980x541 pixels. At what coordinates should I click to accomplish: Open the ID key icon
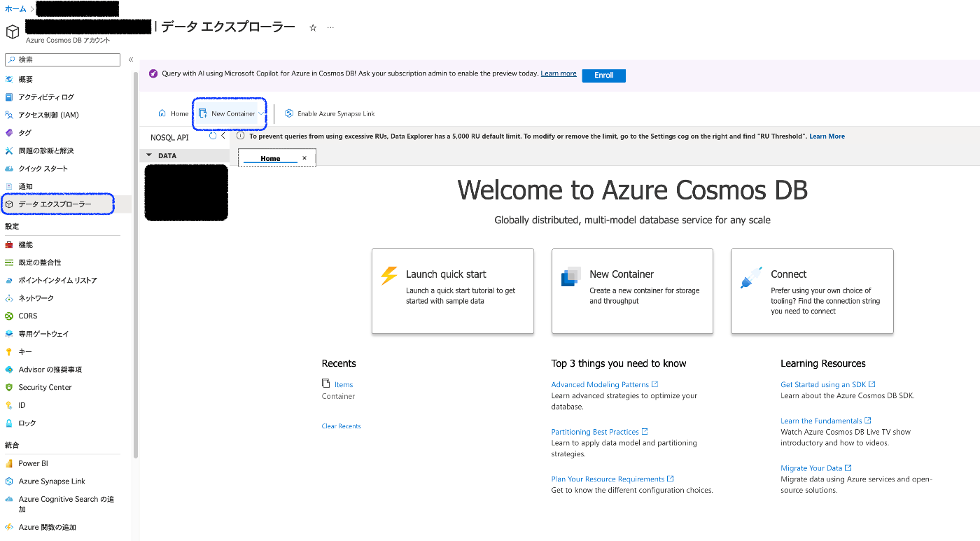(9, 405)
